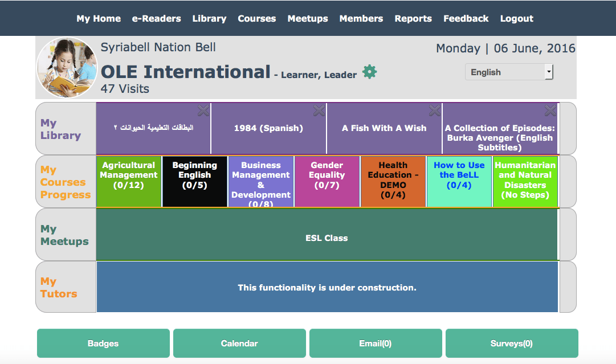Open the Calendar button
Viewport: 616px width, 364px height.
pos(239,343)
